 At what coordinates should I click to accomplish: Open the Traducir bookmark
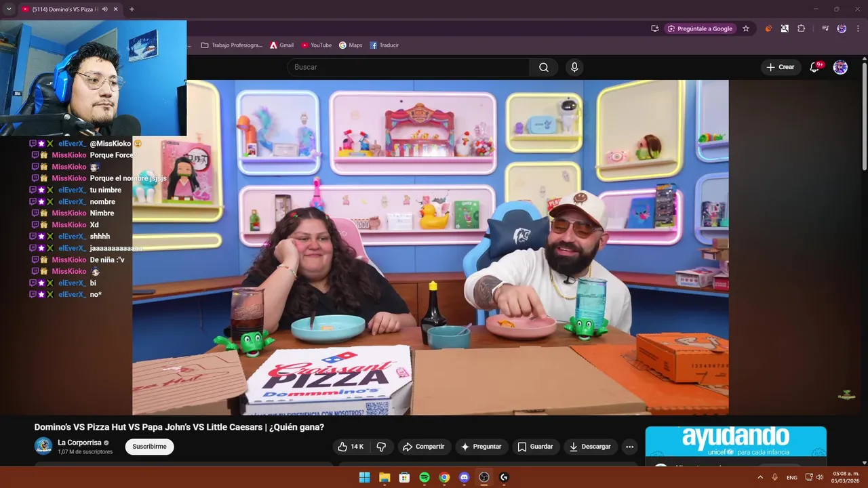[384, 45]
